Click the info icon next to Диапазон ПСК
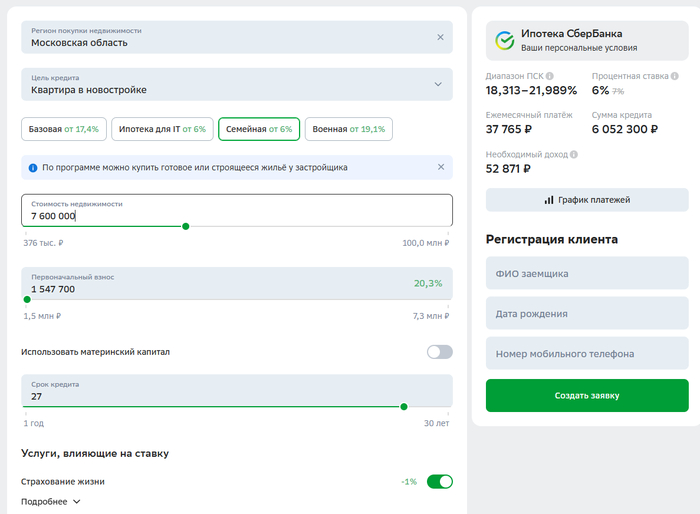Viewport: 700px width, 514px height. point(550,76)
